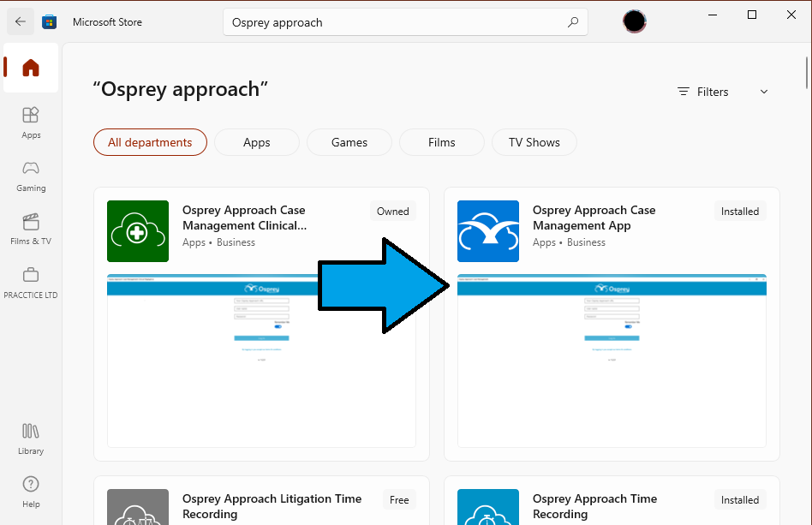Open Osprey Approach Case Management Clinical title
Screen dimensions: 812x525
tap(244, 218)
